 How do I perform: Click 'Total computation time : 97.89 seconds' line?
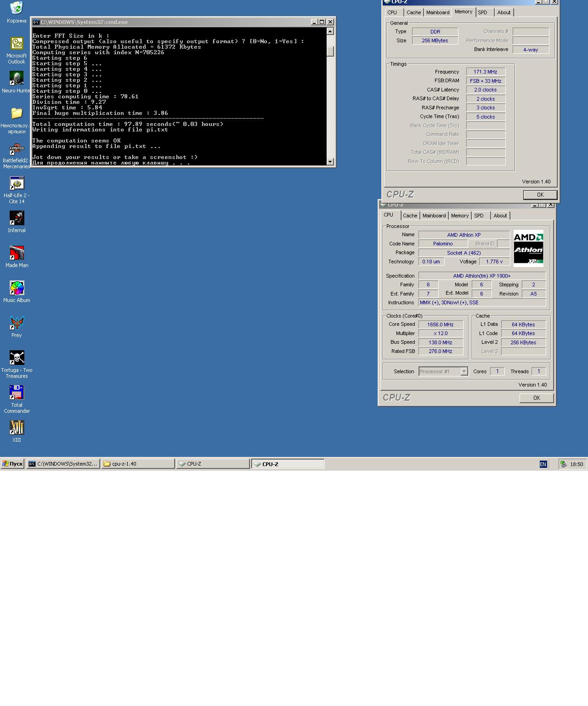(128, 124)
